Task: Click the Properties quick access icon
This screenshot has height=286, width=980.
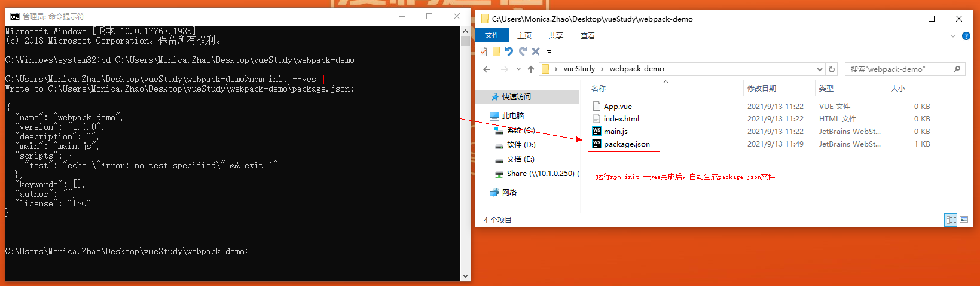Action: pyautogui.click(x=483, y=51)
